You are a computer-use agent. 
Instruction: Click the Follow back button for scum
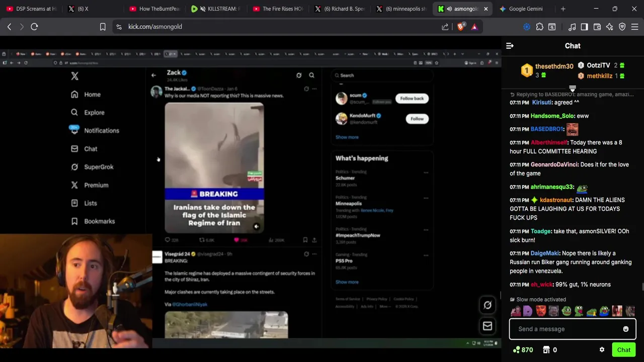click(x=412, y=99)
